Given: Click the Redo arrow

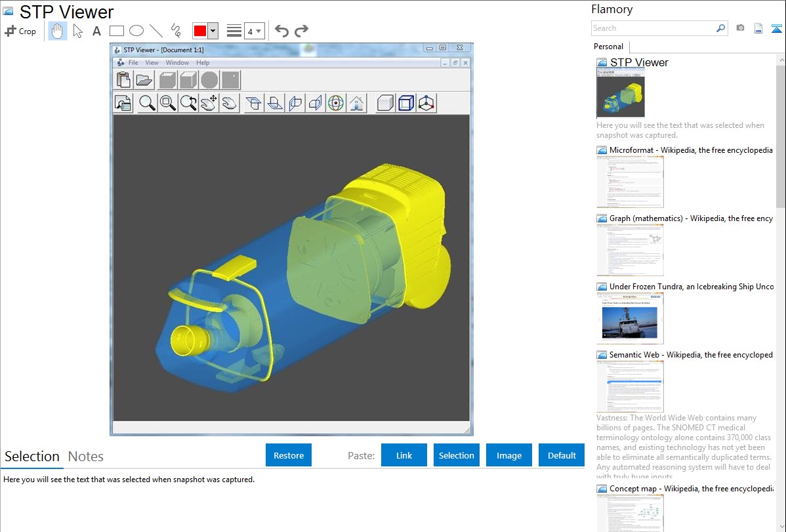Looking at the screenshot, I should 301,31.
